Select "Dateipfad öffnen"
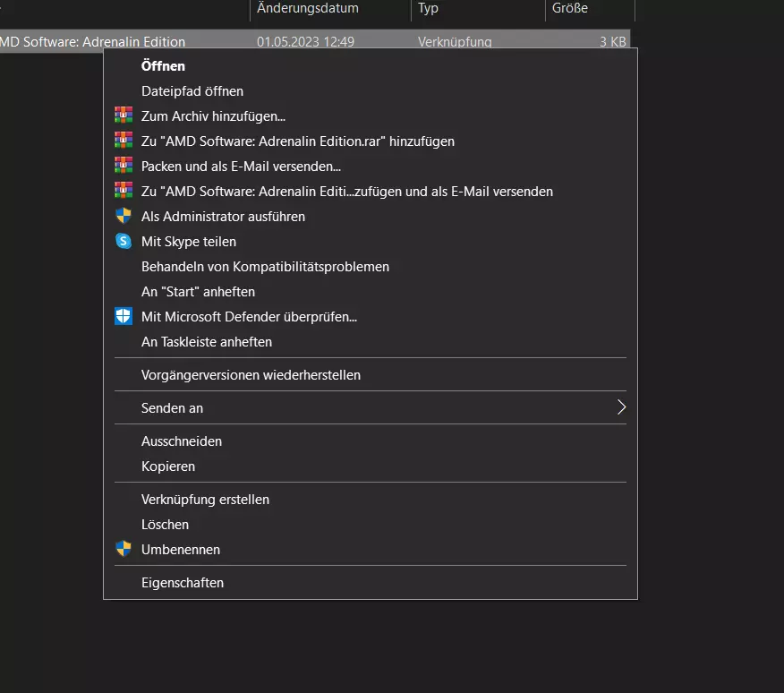 point(371,91)
